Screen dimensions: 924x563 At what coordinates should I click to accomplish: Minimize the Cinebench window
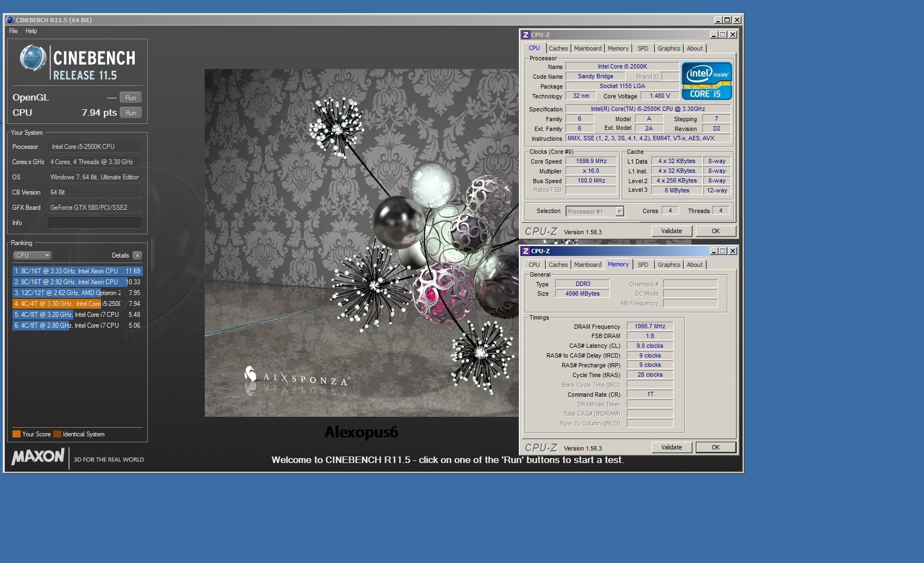718,20
